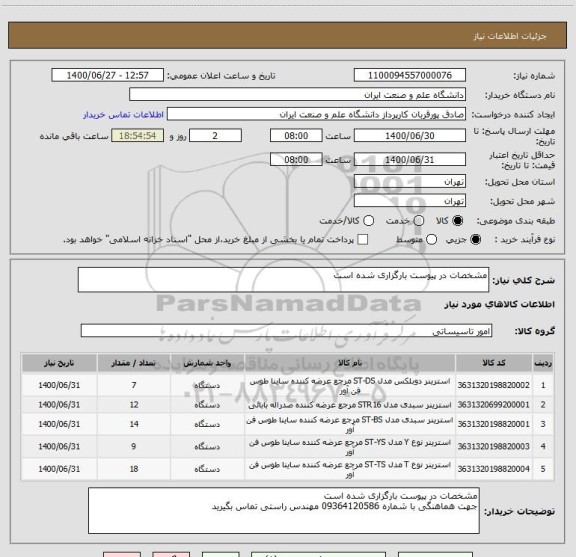Click the response deadline time 08:00 field

[x=296, y=136]
